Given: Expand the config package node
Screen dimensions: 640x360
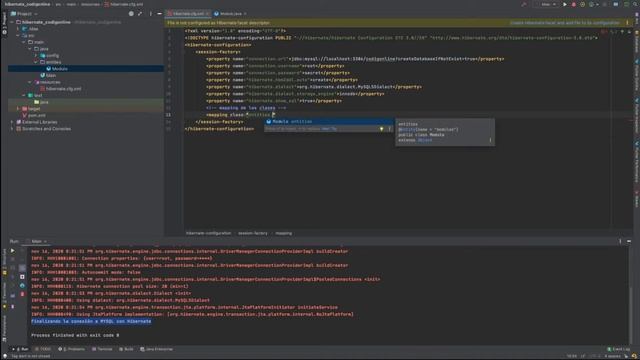Looking at the screenshot, I should 36,56.
